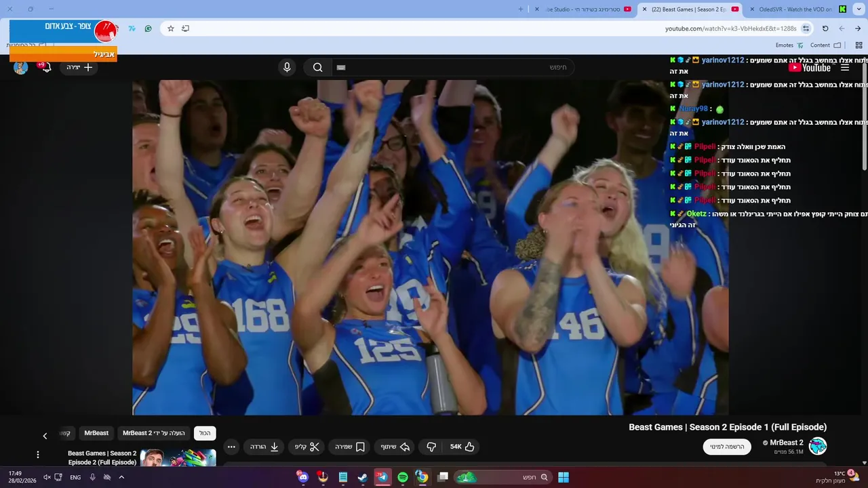The height and width of the screenshot is (488, 868).
Task: Open the Emotes bookmark
Action: (x=789, y=45)
